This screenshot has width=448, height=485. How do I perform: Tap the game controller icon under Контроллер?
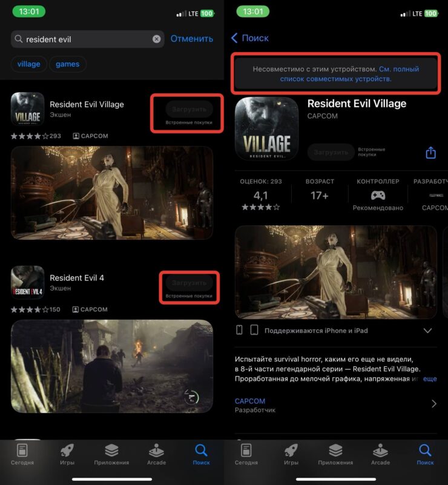(x=378, y=195)
